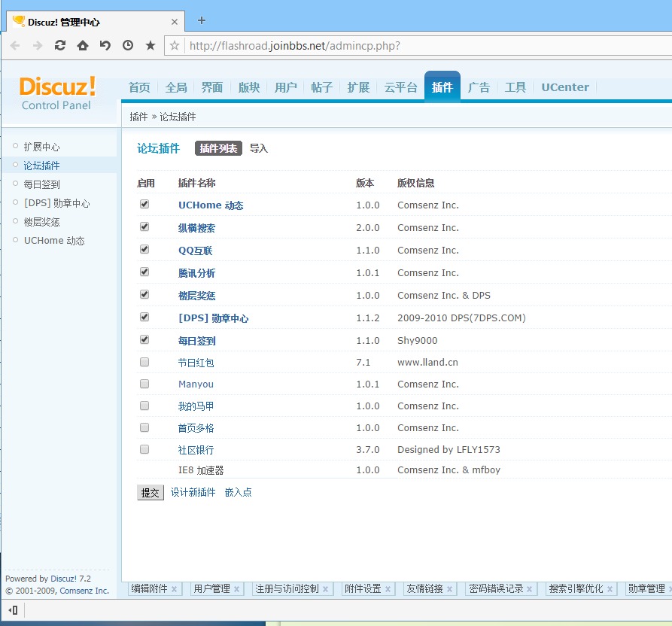Close the 友情链接 bottom tab
This screenshot has width=672, height=626.
tap(449, 589)
